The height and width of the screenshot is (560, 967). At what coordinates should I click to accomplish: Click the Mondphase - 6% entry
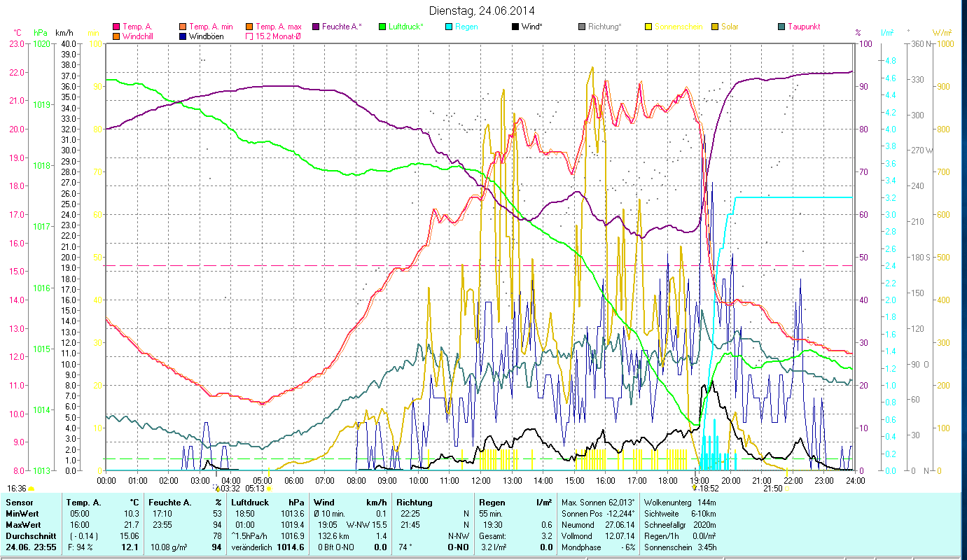click(599, 547)
